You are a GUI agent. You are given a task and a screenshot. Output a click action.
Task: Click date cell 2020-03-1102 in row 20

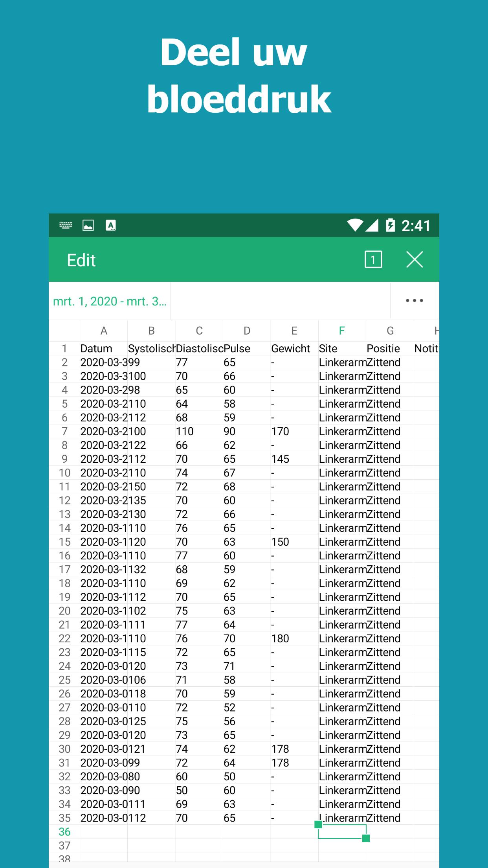pos(104,611)
